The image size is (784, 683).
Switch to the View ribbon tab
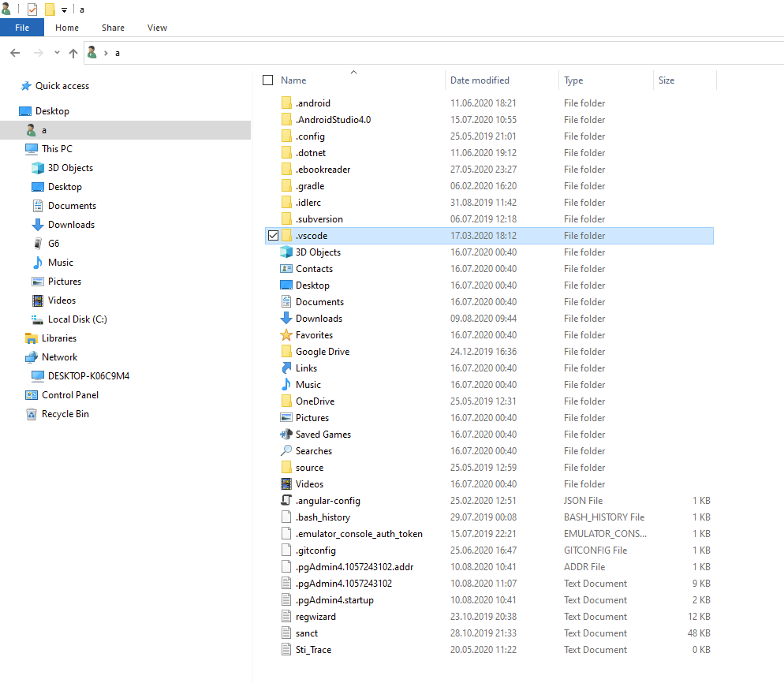click(157, 28)
